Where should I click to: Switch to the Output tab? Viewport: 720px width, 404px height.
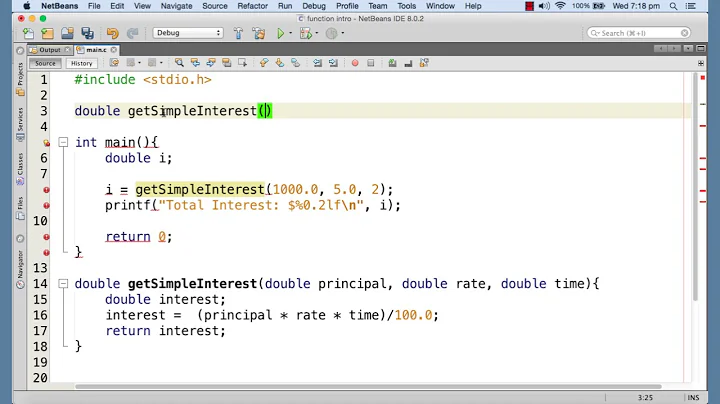point(50,50)
